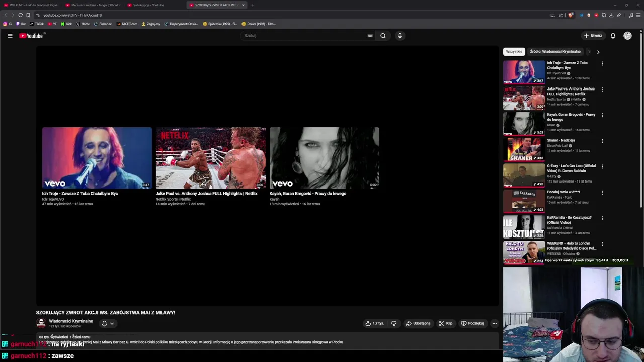Show more filter chips with right arrow
Image resolution: width=644 pixels, height=362 pixels.
(x=598, y=52)
